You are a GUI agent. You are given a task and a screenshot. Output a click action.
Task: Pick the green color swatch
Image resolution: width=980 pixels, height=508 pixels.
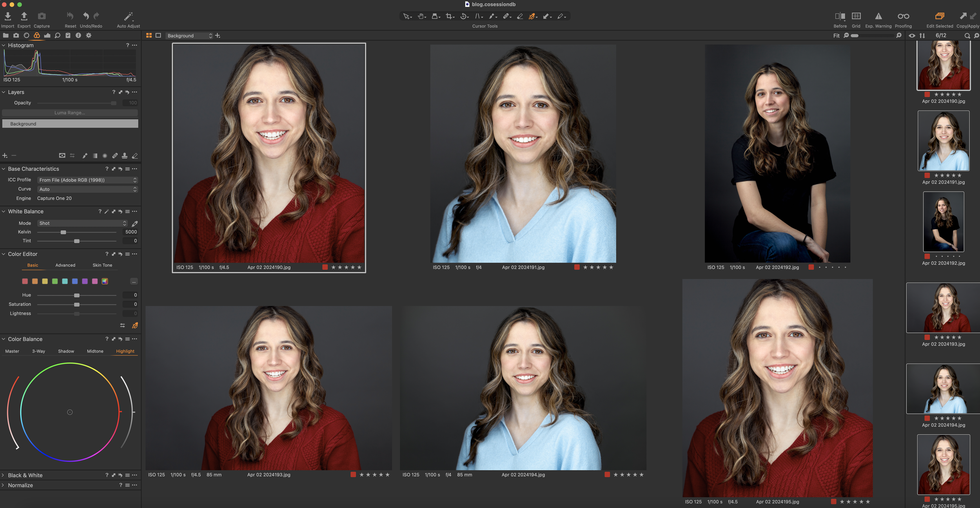[55, 281]
